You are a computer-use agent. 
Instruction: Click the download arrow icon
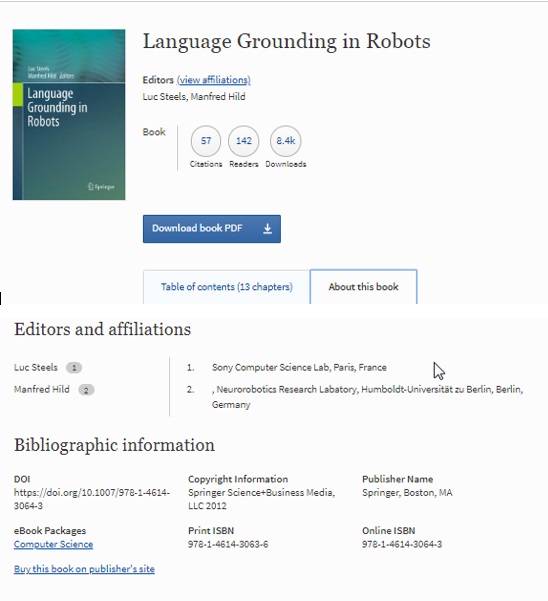tap(267, 229)
